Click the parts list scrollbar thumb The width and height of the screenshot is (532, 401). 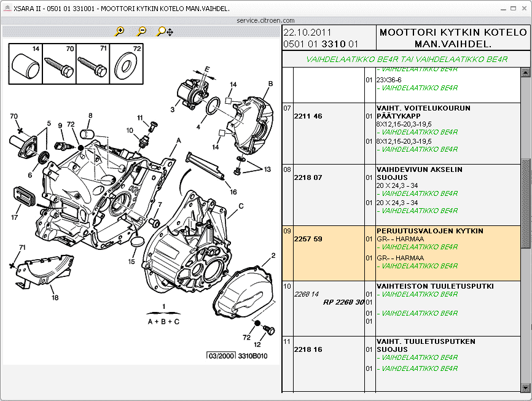pos(525,203)
